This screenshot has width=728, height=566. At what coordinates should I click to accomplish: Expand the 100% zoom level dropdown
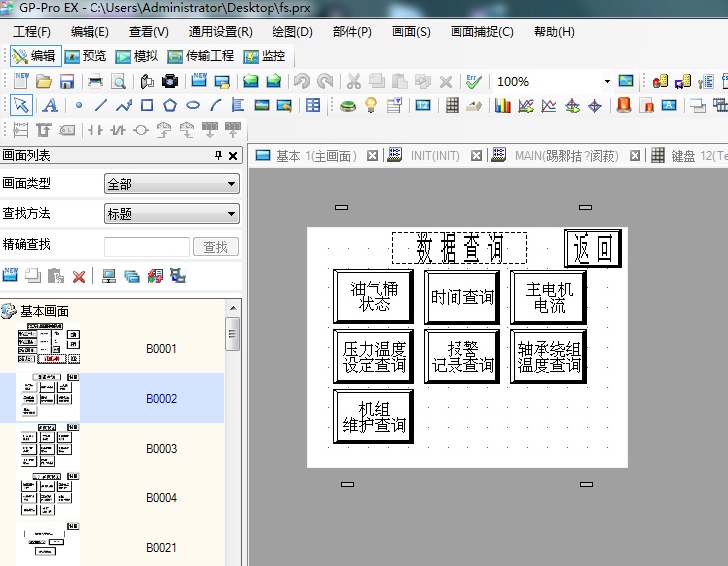click(x=606, y=81)
